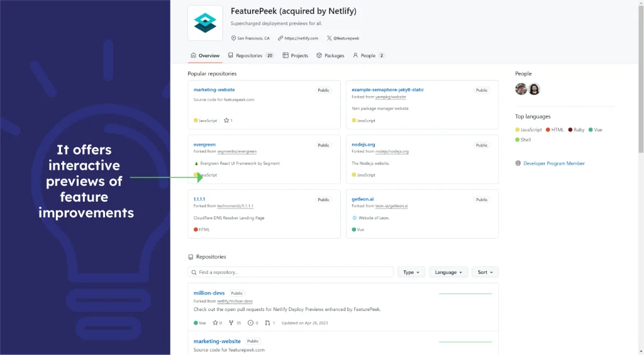Click the fork count icon on million-devs

[231, 323]
